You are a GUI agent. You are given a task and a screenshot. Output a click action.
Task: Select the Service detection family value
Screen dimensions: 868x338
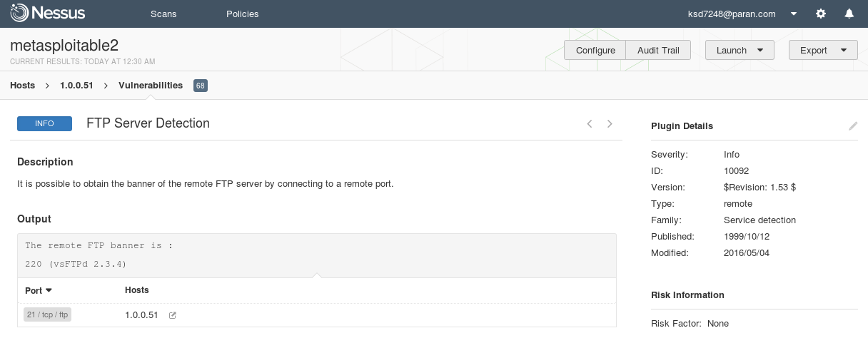click(759, 220)
